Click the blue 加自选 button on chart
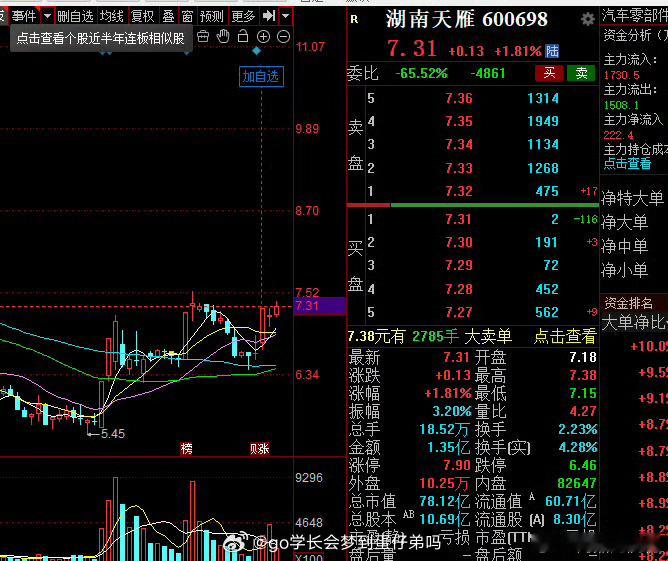The image size is (668, 561). 261,77
